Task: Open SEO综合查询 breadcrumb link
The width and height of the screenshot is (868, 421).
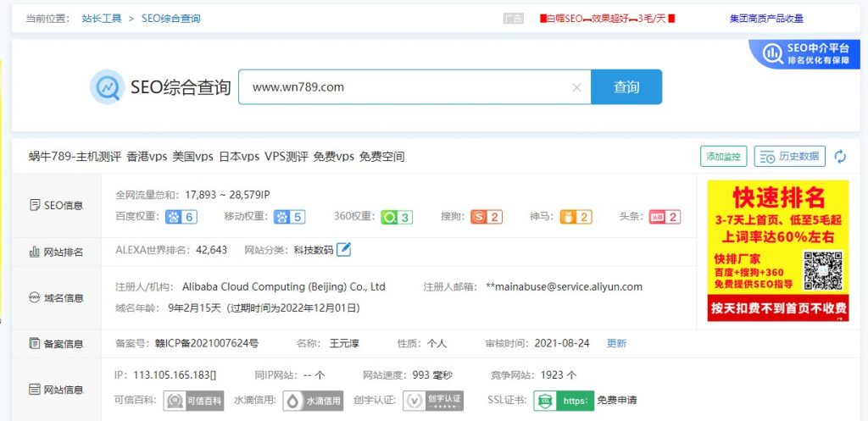Action: (172, 18)
